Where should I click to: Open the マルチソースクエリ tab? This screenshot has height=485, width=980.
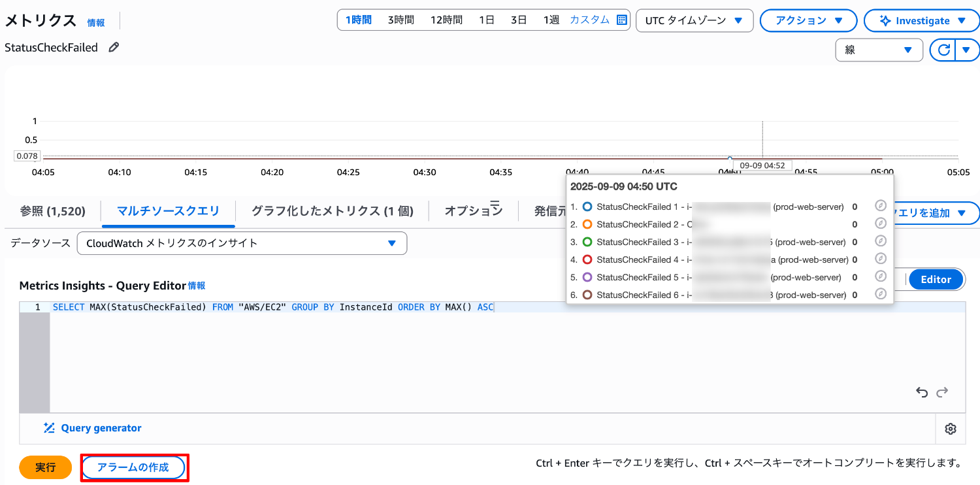[x=168, y=211]
